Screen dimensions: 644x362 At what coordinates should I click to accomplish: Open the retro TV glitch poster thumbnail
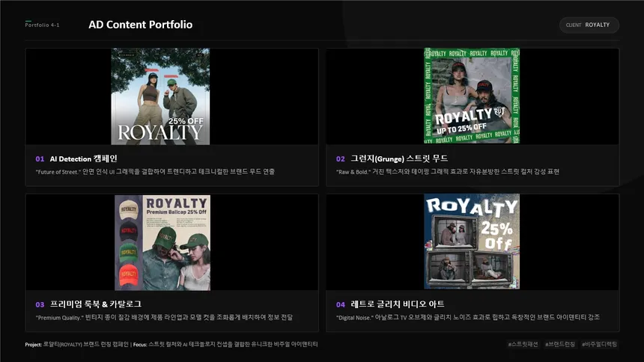click(472, 242)
